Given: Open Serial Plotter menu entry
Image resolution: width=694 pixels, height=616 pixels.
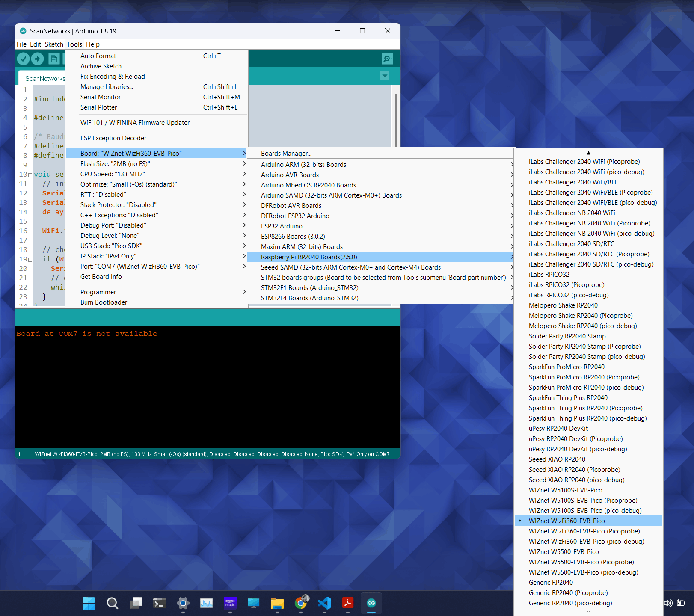Looking at the screenshot, I should pyautogui.click(x=157, y=107).
